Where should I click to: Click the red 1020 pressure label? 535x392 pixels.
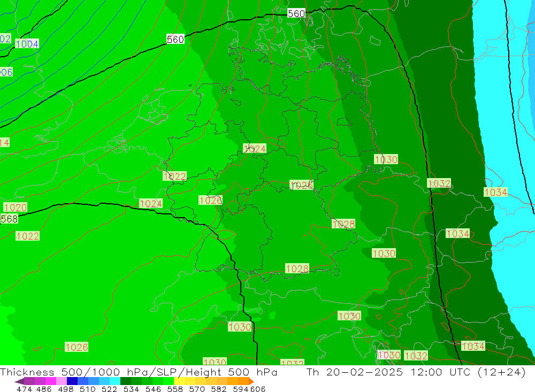(x=16, y=207)
